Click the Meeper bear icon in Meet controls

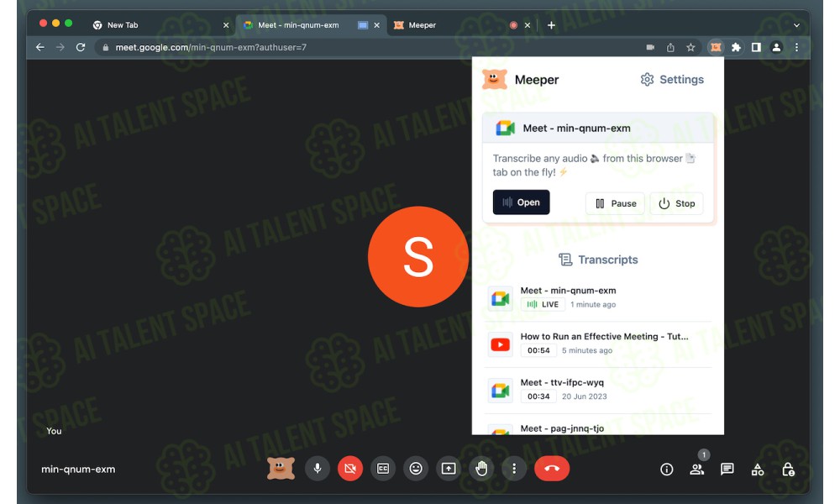click(281, 469)
